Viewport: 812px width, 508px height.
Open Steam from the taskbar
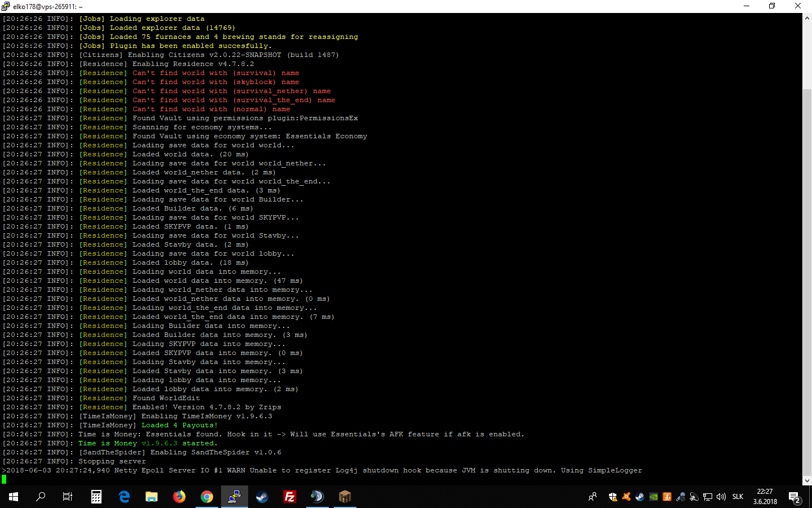click(x=262, y=497)
